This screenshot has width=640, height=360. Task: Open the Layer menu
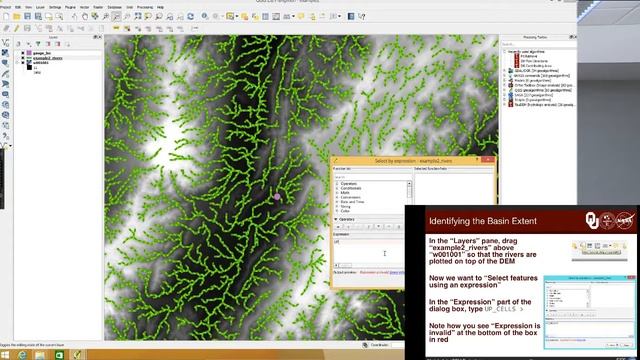point(40,7)
